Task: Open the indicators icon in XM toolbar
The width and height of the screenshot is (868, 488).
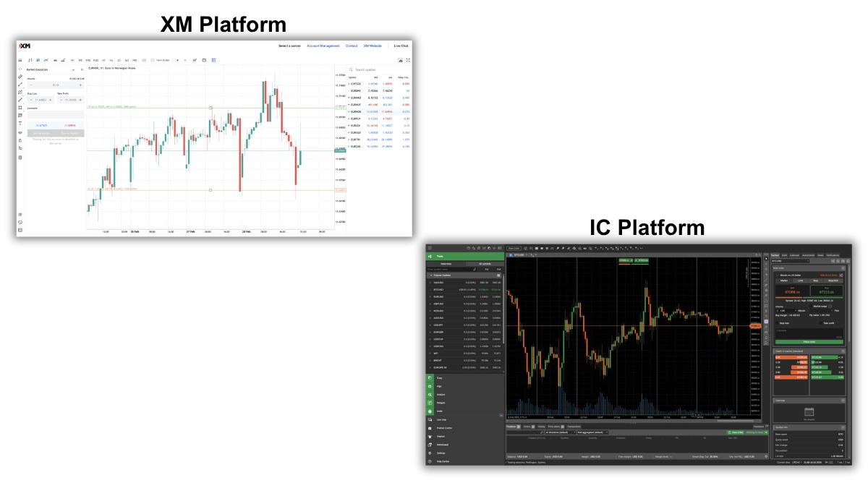Action: click(195, 60)
